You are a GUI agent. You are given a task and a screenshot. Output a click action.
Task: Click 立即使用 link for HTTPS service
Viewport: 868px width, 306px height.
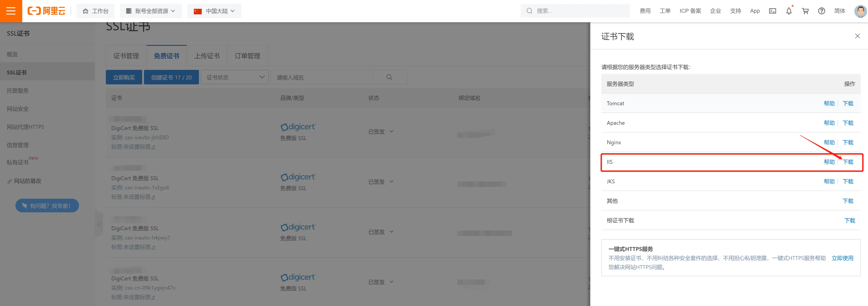point(842,258)
